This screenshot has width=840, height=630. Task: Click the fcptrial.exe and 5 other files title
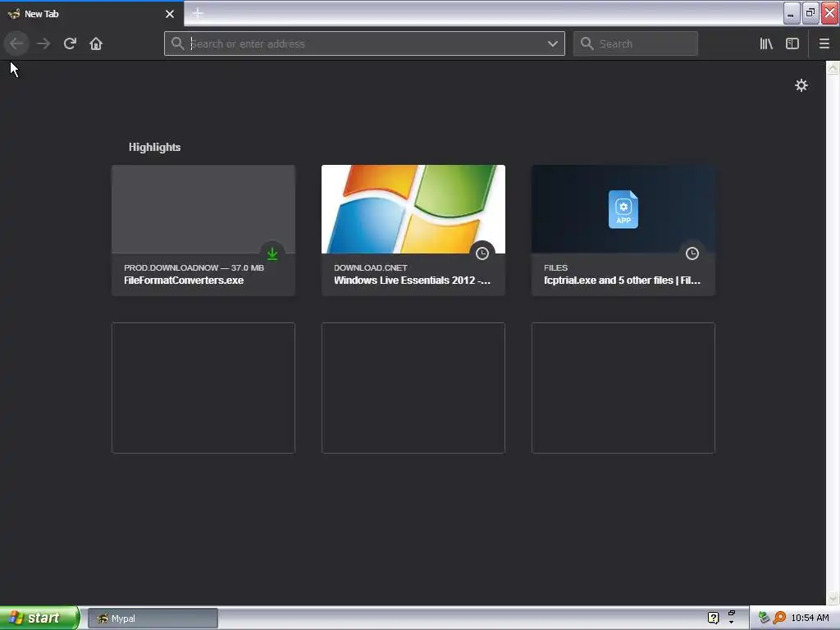tap(622, 281)
